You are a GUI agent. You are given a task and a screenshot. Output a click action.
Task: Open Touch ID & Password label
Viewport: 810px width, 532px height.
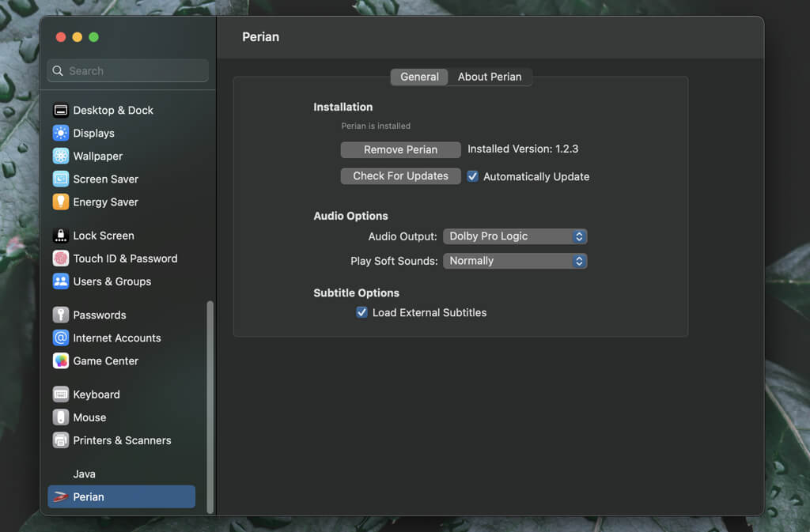tap(125, 258)
